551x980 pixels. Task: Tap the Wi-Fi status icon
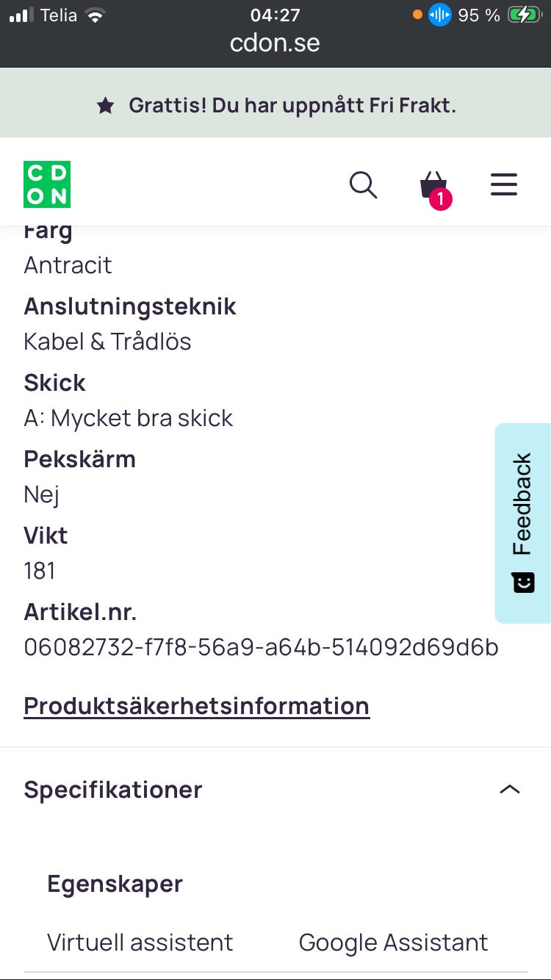coord(95,15)
